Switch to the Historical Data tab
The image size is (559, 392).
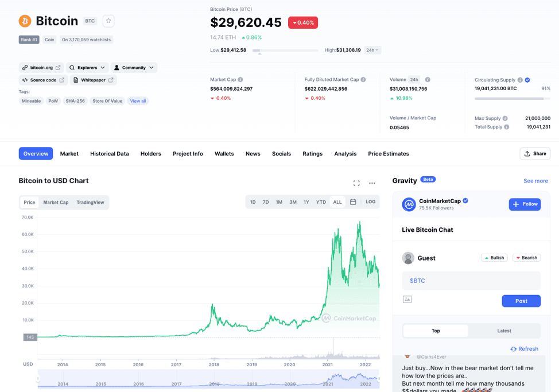pyautogui.click(x=110, y=154)
